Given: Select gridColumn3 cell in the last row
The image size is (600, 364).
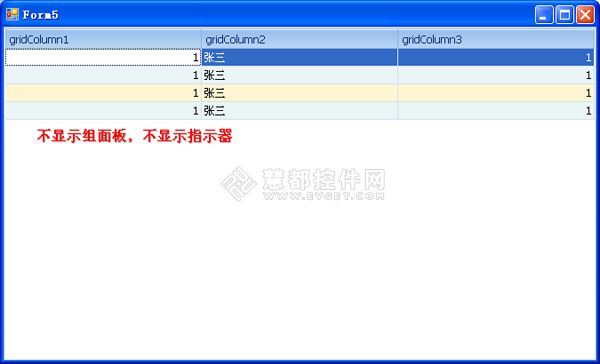Looking at the screenshot, I should [x=496, y=111].
